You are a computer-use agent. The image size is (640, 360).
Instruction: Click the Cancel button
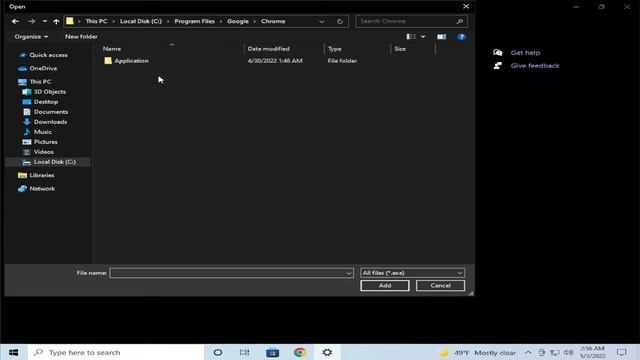(440, 286)
